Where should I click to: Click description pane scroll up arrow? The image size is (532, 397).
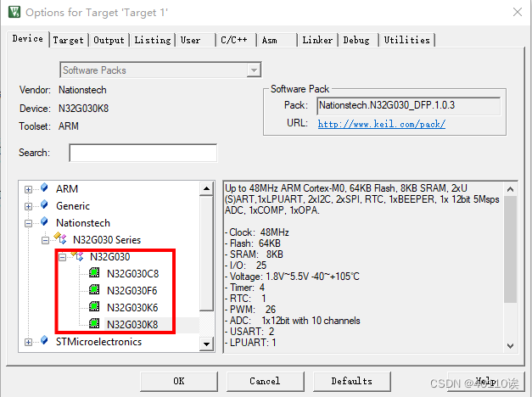click(510, 189)
